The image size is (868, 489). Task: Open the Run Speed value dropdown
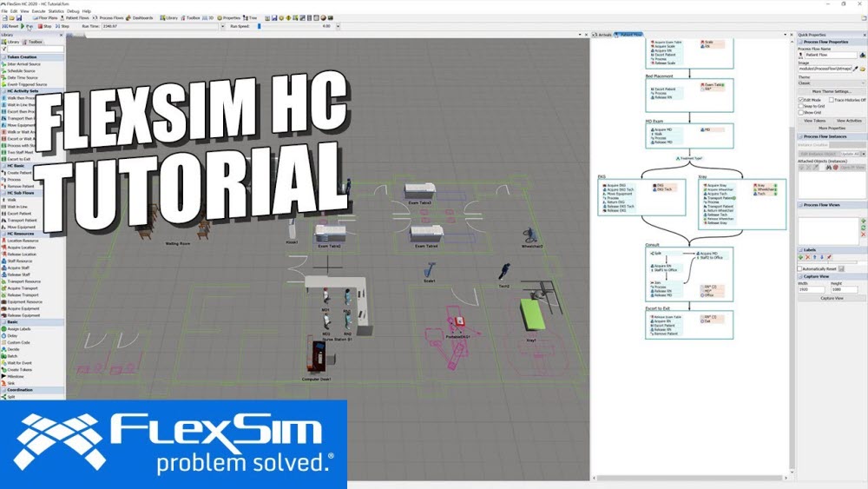click(338, 26)
